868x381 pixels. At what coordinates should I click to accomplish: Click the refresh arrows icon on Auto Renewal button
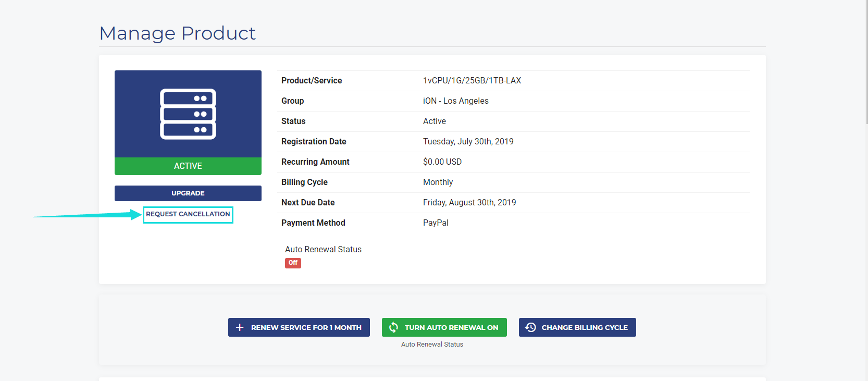click(x=393, y=327)
